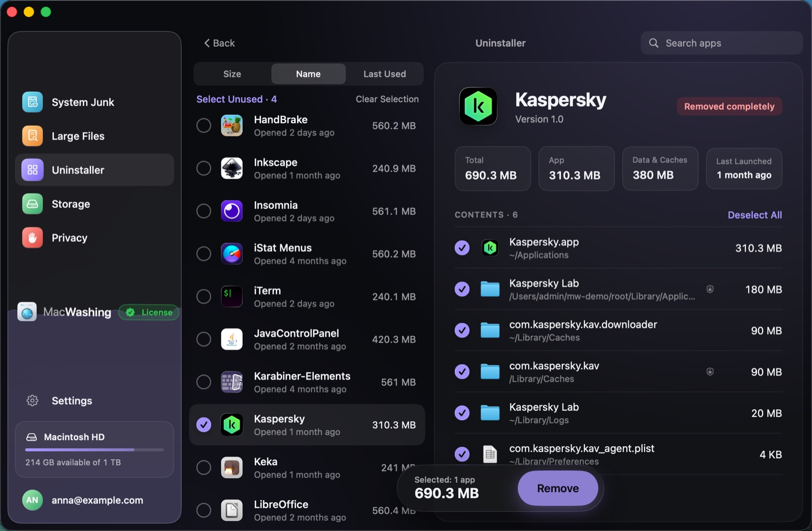Image resolution: width=812 pixels, height=531 pixels.
Task: Uncheck com.kaspersky.kav.downloader item
Action: pos(462,331)
